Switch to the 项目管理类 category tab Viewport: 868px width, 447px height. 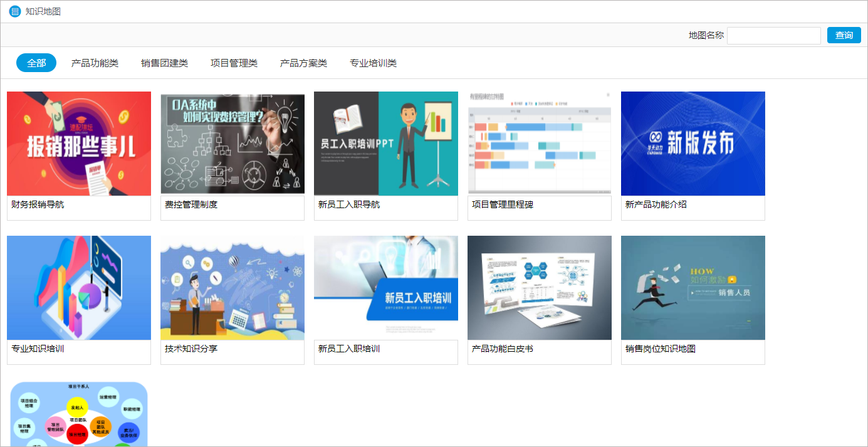click(234, 63)
